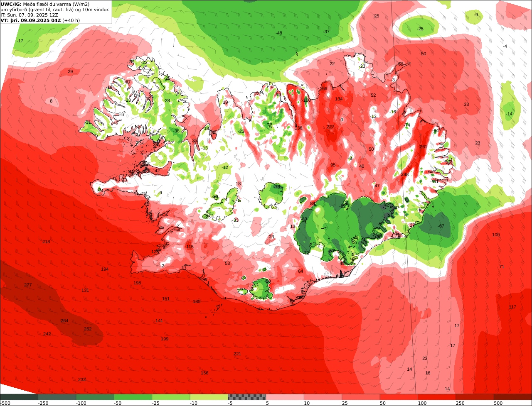Click the flux value 136 on the map
Viewport: 532px width, 406px height.
[x=298, y=128]
